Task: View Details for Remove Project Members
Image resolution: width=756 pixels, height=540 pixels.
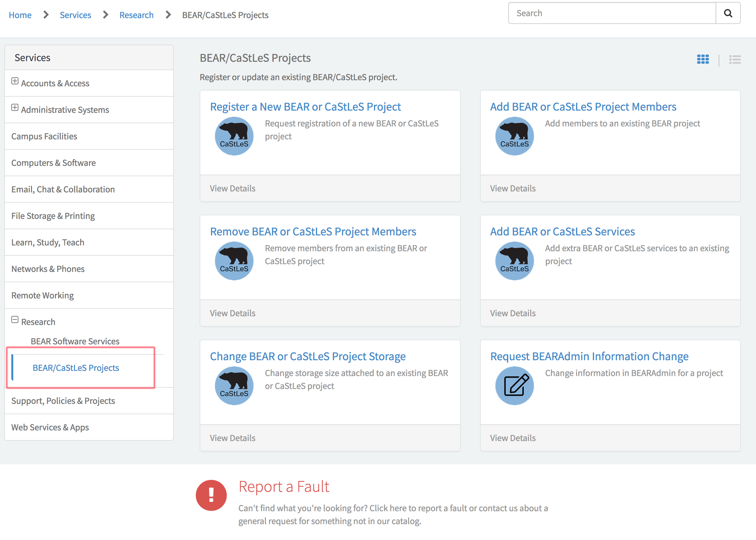Action: (233, 313)
